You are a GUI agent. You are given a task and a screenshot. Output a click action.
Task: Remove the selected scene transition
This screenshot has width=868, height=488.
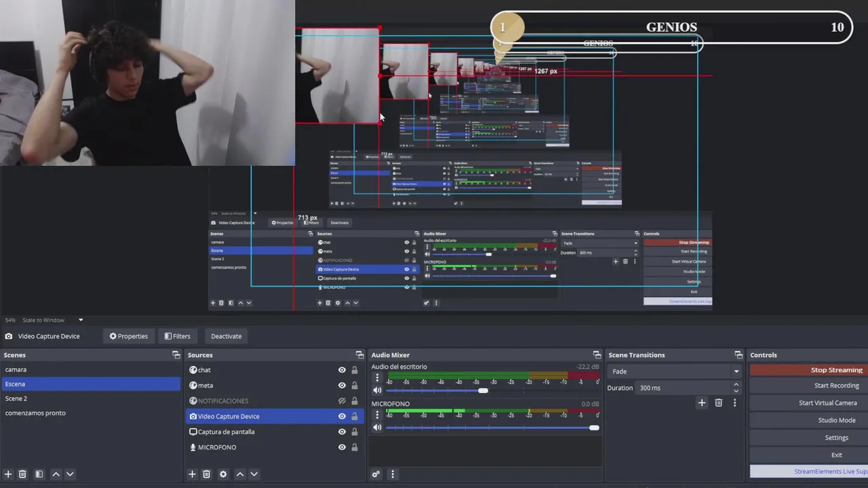click(x=719, y=403)
